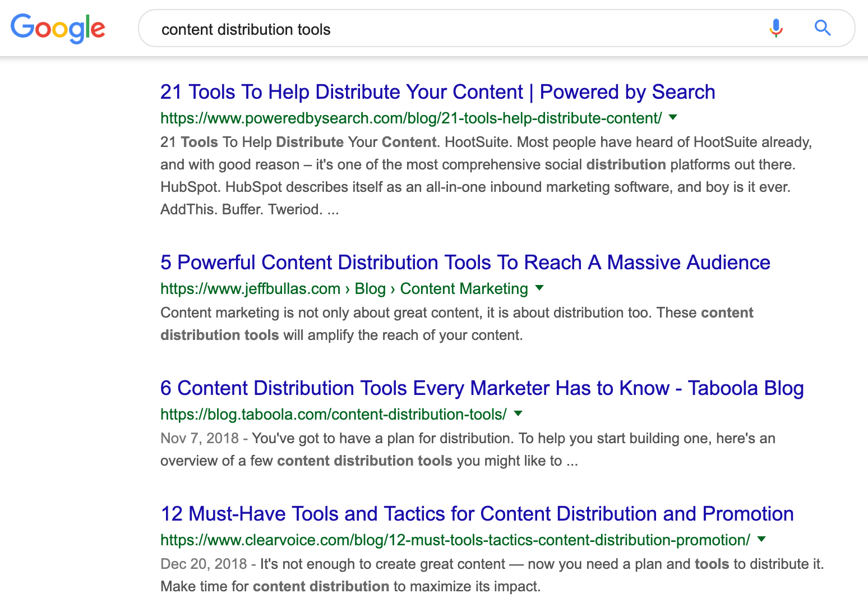Screen dimensions: 868x607
Task: Click the poweredbysearch.com green URL
Action: (411, 118)
